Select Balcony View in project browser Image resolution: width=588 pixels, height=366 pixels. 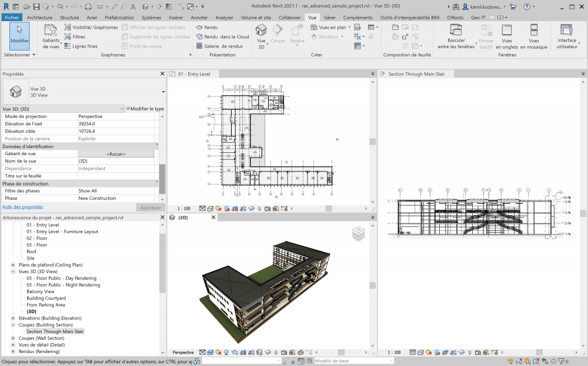coord(41,291)
